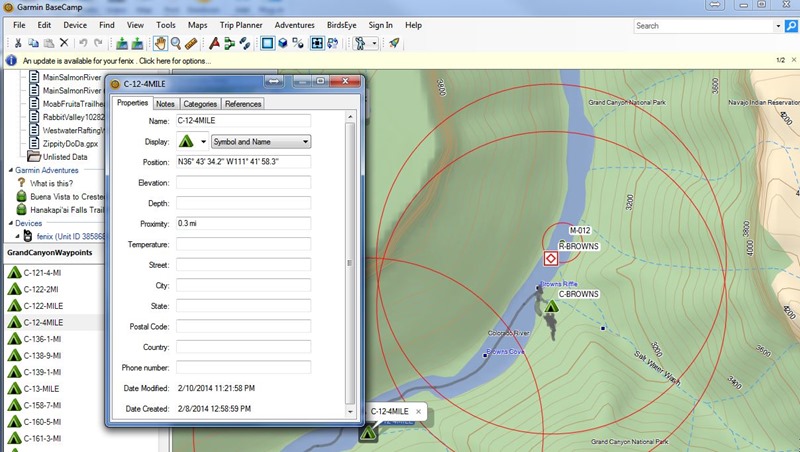Click the update available notification link
The height and width of the screenshot is (452, 800).
[116, 61]
